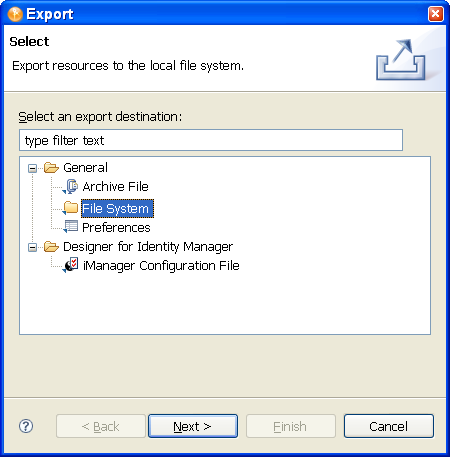Click the Next > button

tap(193, 426)
